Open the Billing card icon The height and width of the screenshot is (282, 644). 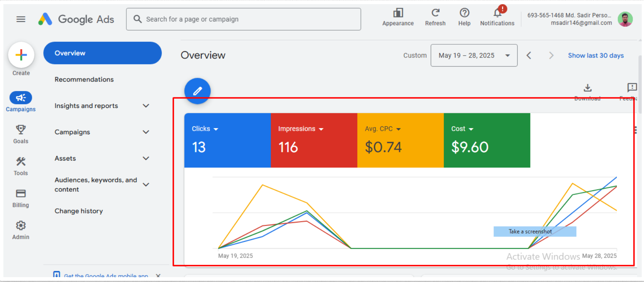[21, 194]
